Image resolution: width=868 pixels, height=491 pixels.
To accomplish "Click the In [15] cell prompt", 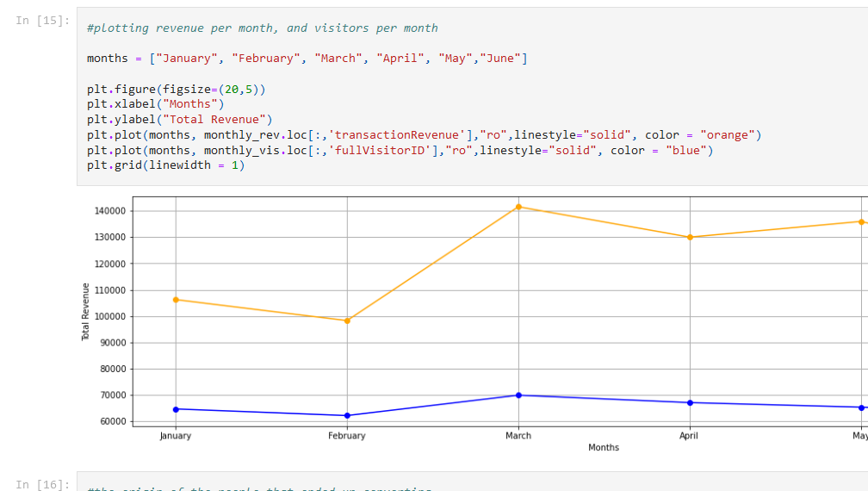I will click(42, 21).
